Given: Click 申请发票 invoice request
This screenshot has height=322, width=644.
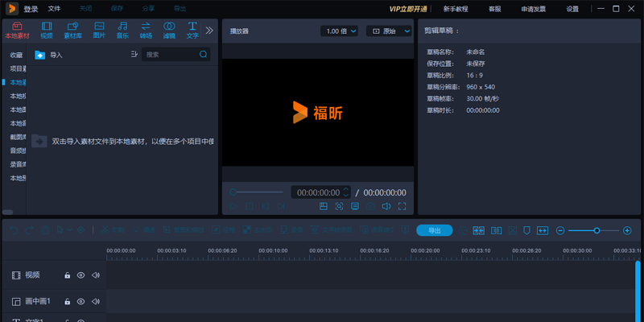Looking at the screenshot, I should tap(534, 9).
